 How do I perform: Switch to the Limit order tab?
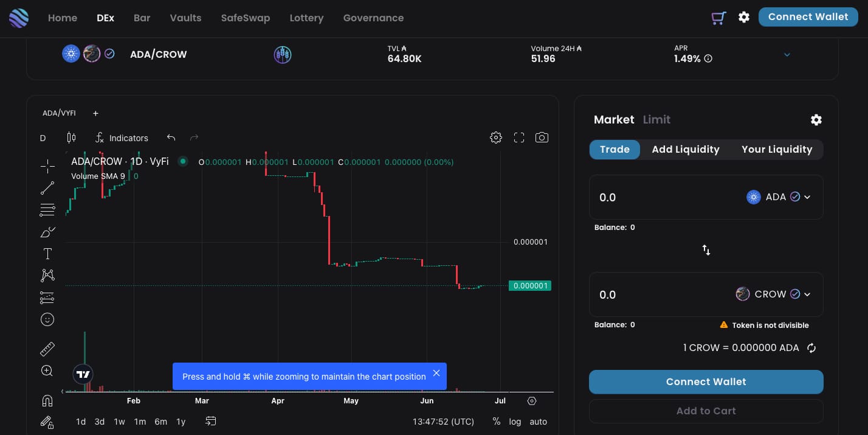656,120
